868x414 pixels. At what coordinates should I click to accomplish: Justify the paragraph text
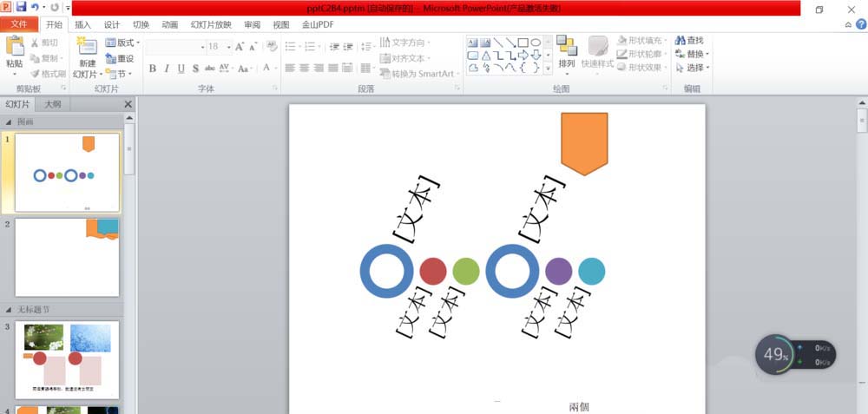(x=333, y=68)
